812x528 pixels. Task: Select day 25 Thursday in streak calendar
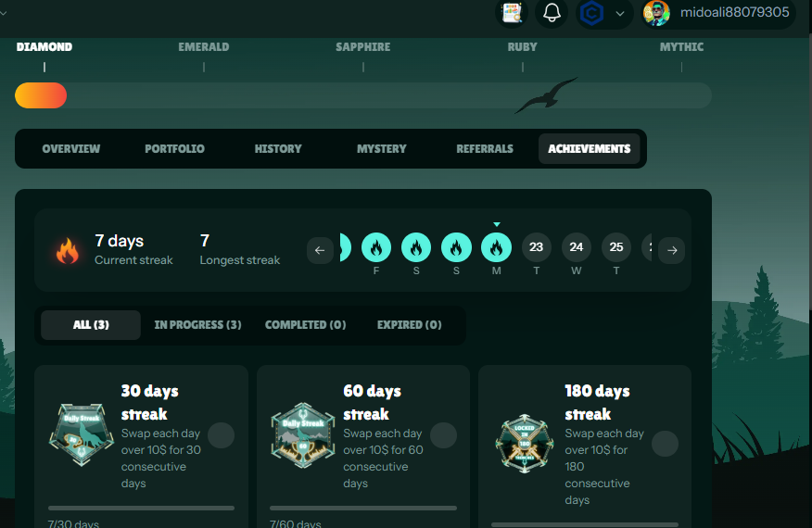pyautogui.click(x=616, y=247)
